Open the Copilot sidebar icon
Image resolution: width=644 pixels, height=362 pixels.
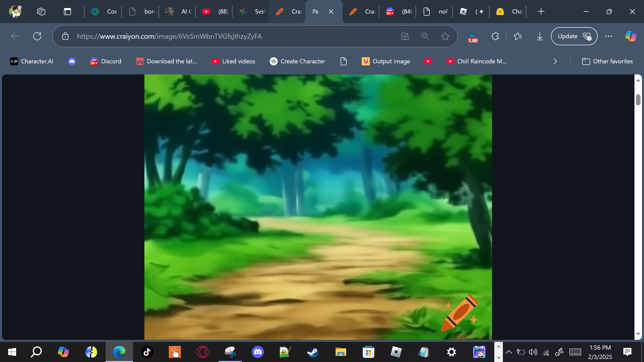pyautogui.click(x=631, y=36)
